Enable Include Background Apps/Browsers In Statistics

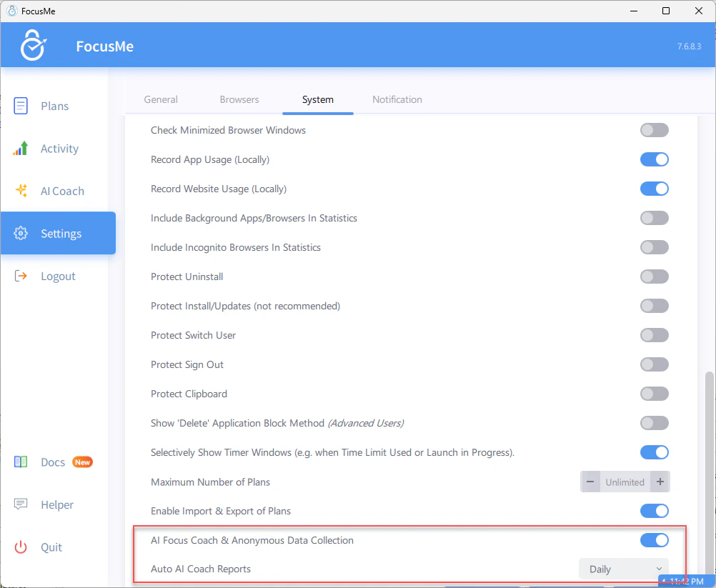[x=654, y=218]
